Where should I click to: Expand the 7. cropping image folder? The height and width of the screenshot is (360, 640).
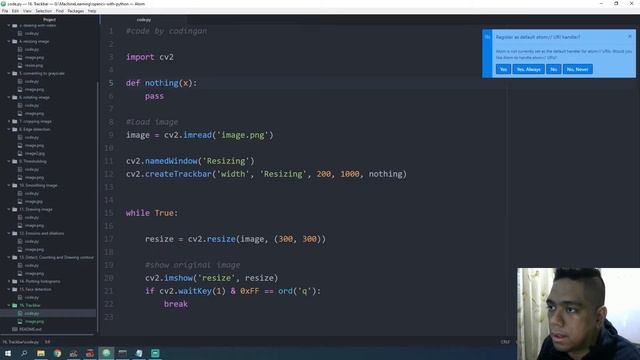(9, 121)
